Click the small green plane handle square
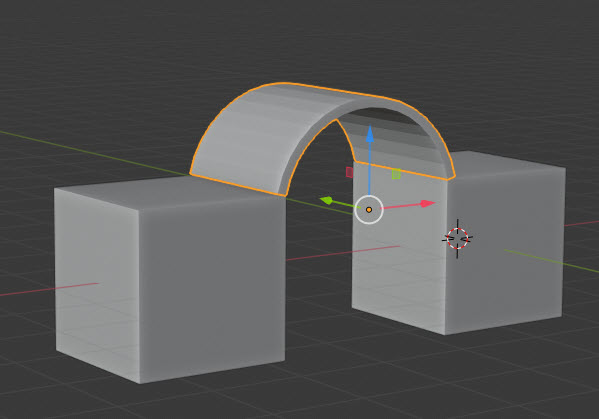Viewport: 599px width, 419px height. (396, 174)
